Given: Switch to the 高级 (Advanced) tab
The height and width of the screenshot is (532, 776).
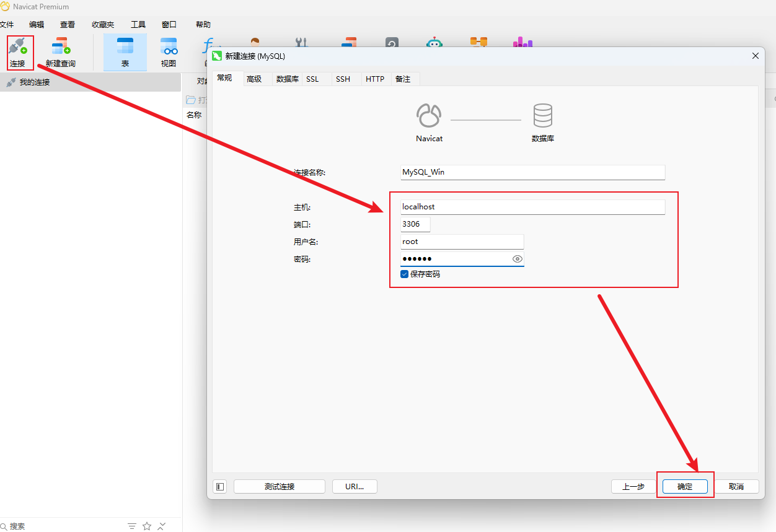Looking at the screenshot, I should coord(254,79).
